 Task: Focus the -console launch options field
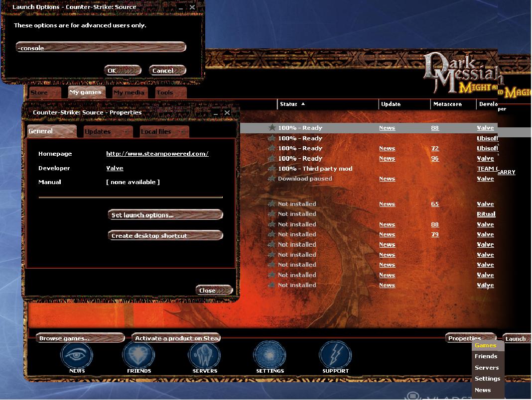coord(101,47)
